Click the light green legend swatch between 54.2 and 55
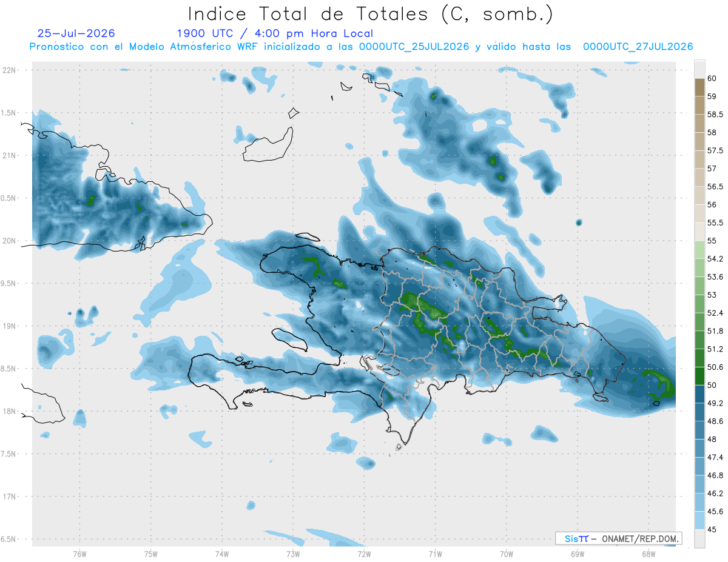728x562 pixels. pyautogui.click(x=699, y=250)
